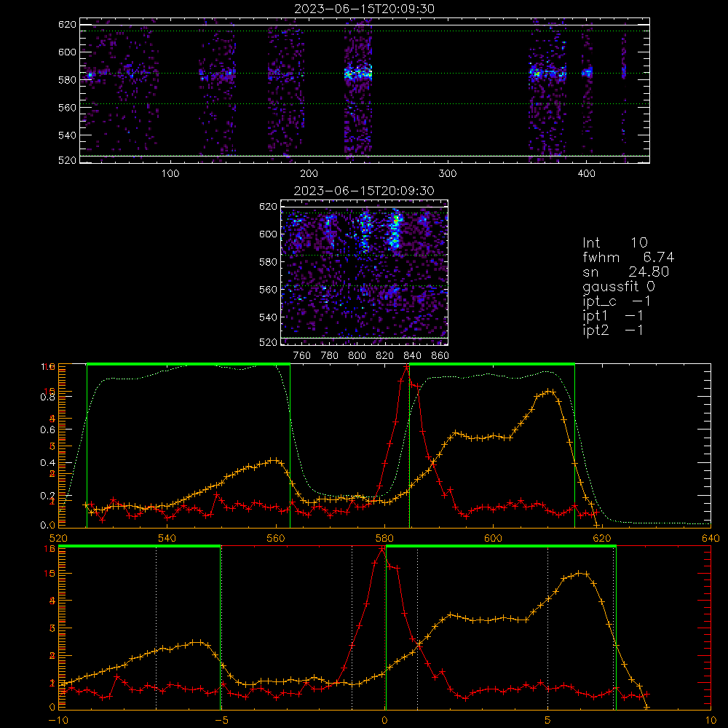Image resolution: width=728 pixels, height=728 pixels.
Task: Click the "ipt_c -1" parameter text
Action: pyautogui.click(x=617, y=301)
